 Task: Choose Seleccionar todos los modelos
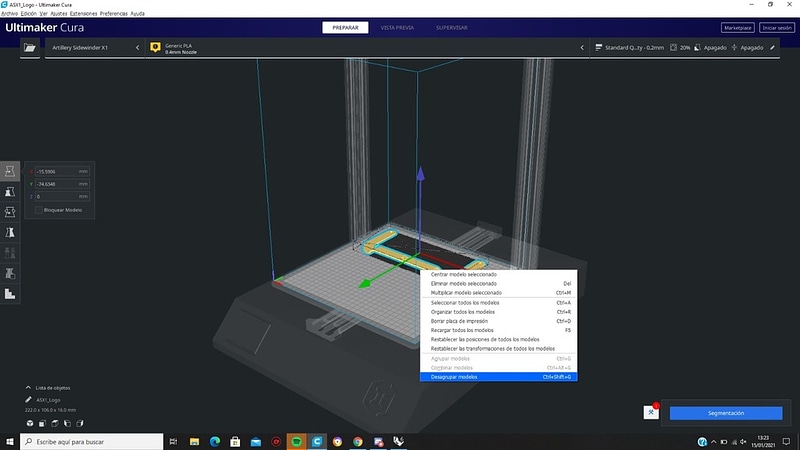498,303
